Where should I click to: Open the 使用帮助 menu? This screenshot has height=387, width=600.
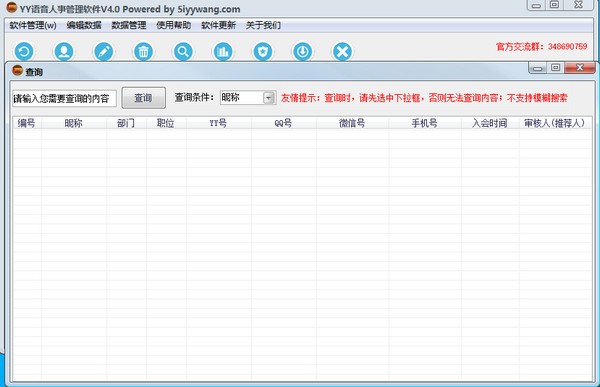pyautogui.click(x=173, y=25)
